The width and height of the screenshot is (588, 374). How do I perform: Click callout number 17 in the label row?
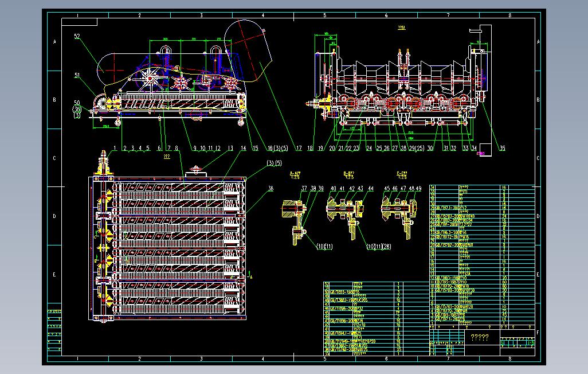click(299, 149)
